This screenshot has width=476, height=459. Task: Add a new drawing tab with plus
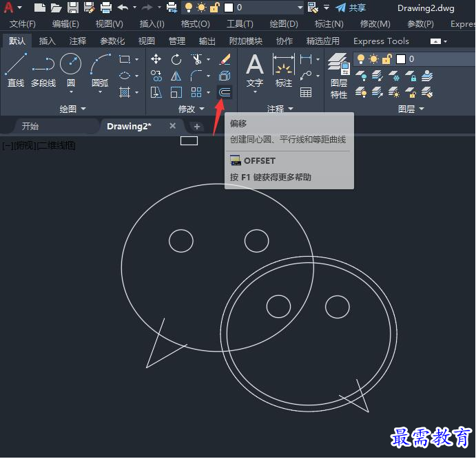pos(197,127)
